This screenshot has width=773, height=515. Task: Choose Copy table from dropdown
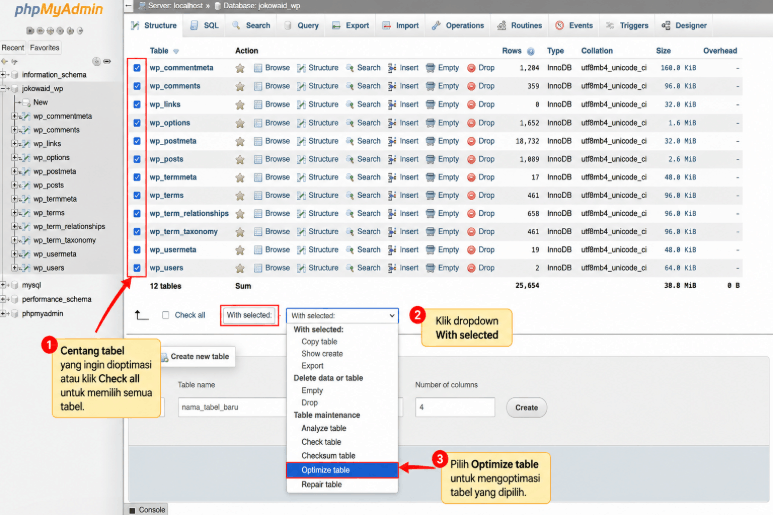click(x=319, y=342)
